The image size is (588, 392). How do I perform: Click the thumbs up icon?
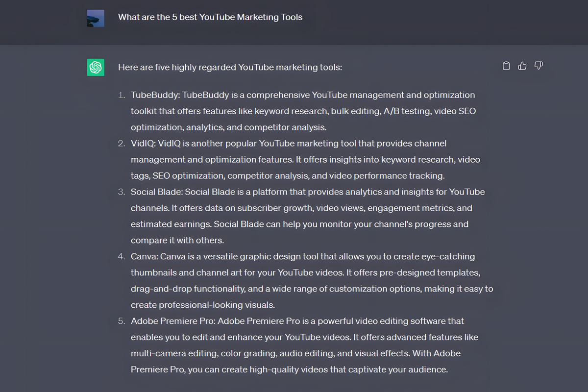click(x=522, y=66)
